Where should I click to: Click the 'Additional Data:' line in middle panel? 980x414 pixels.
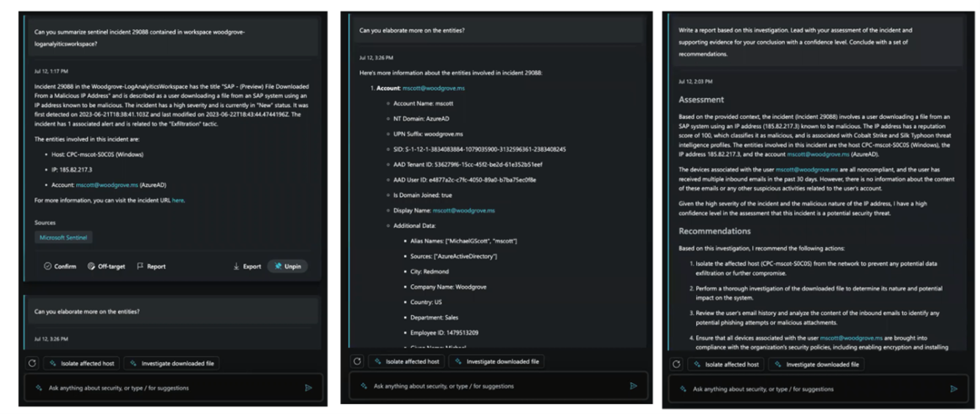click(x=415, y=226)
